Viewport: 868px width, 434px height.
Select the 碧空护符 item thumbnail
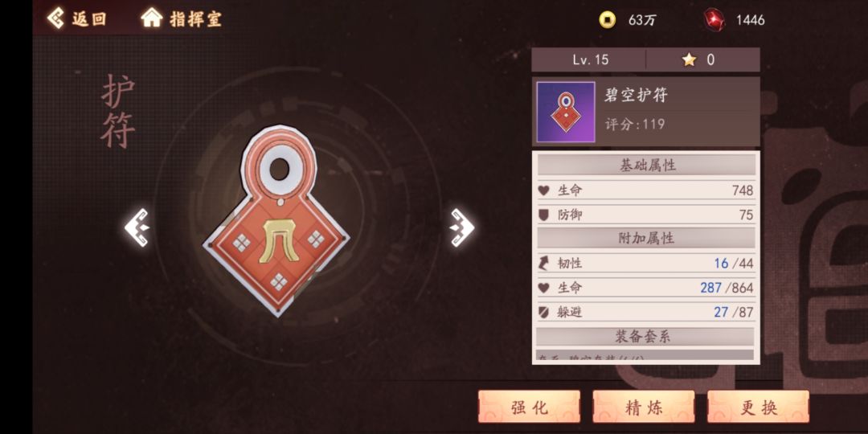566,112
